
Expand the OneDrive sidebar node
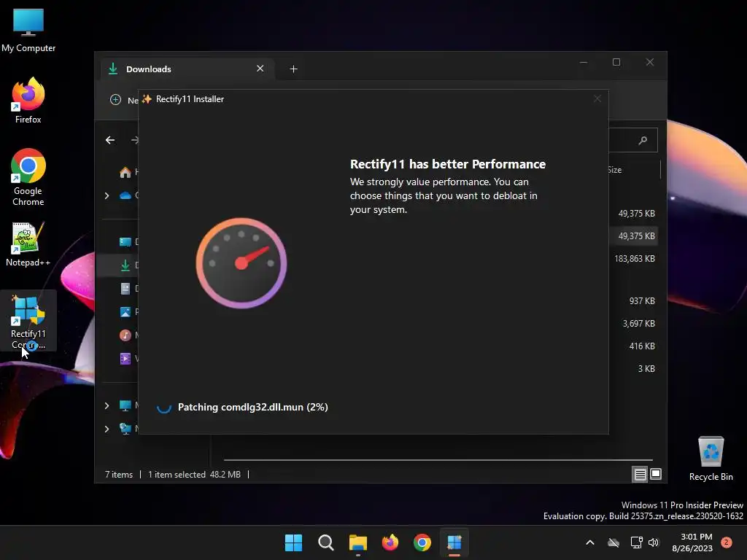coord(107,195)
